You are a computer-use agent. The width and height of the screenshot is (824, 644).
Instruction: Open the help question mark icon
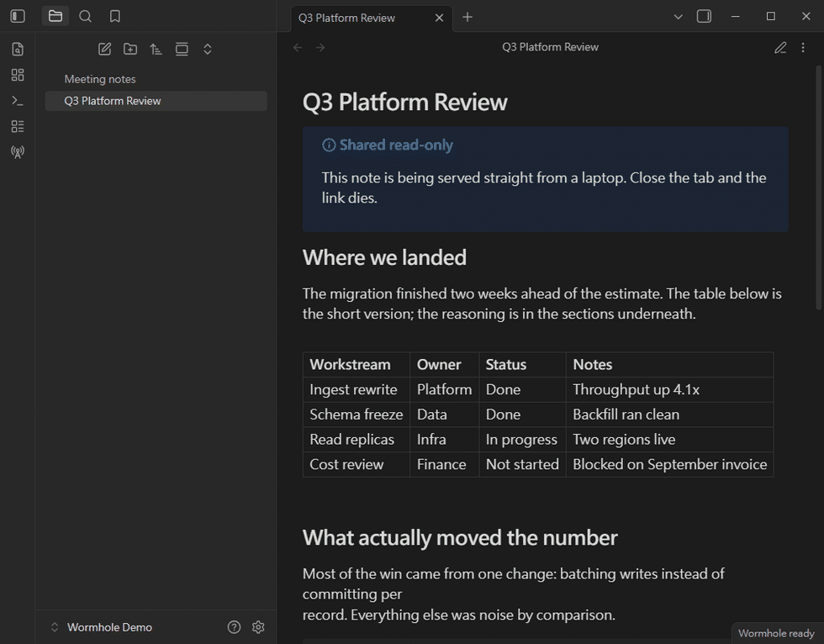coord(234,627)
